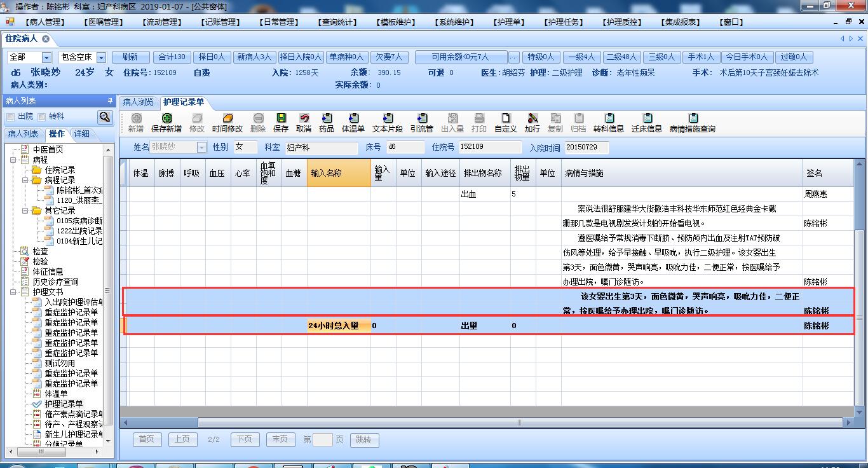Click the 新增 (add new) toolbar icon
The width and height of the screenshot is (868, 468).
[136, 118]
